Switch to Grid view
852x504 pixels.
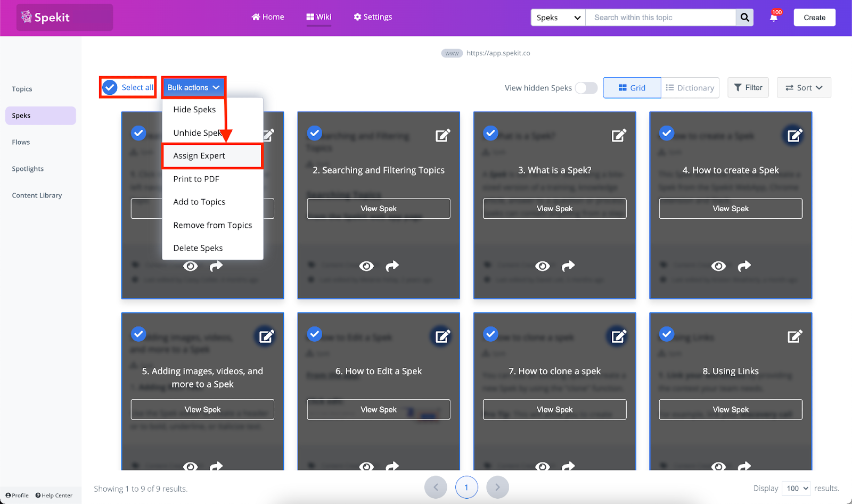[x=632, y=88]
